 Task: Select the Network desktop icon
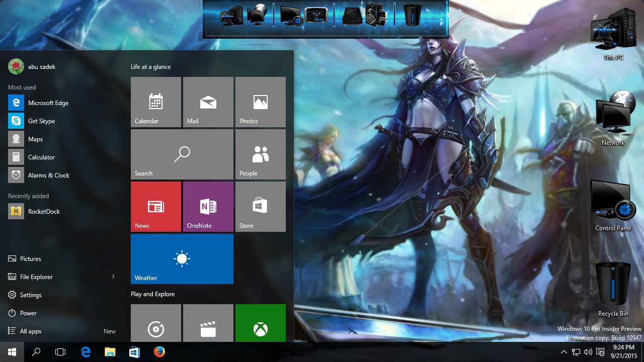coord(613,119)
